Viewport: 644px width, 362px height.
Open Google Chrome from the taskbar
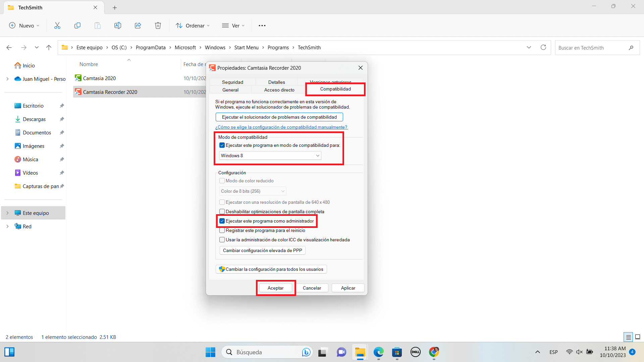click(434, 352)
